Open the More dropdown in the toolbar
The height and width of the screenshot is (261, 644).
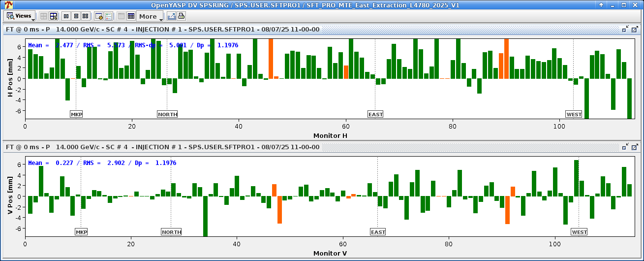(150, 16)
